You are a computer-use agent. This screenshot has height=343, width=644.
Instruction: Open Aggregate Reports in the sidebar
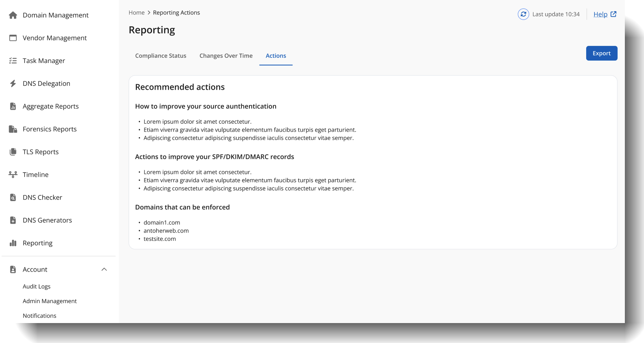(51, 106)
